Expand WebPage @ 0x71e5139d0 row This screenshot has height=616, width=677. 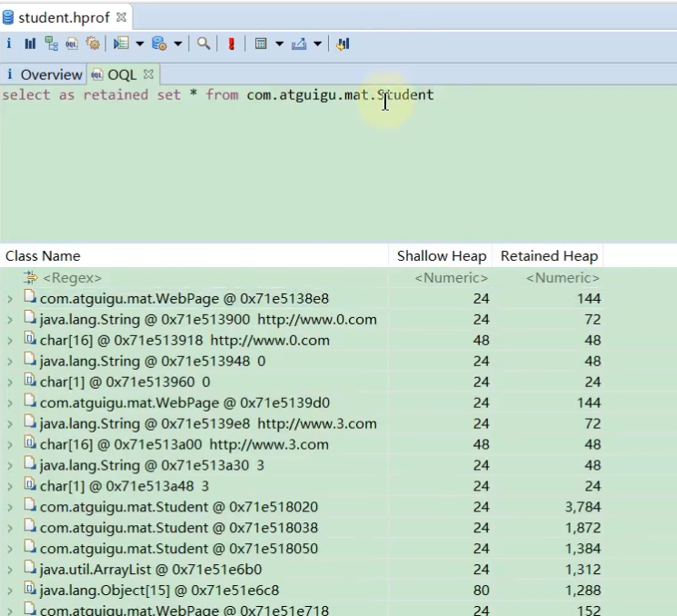coord(10,403)
